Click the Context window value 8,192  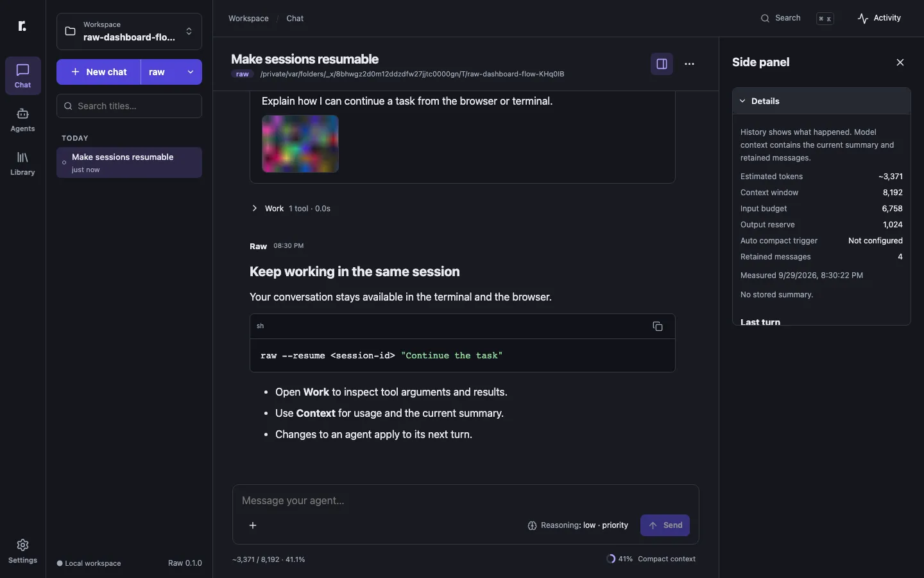point(893,193)
